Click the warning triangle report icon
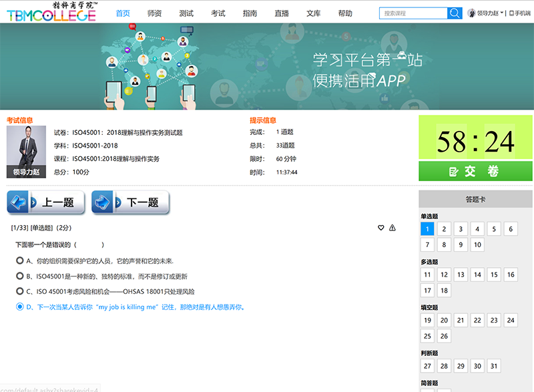Image resolution: width=534 pixels, height=392 pixels. [x=392, y=228]
